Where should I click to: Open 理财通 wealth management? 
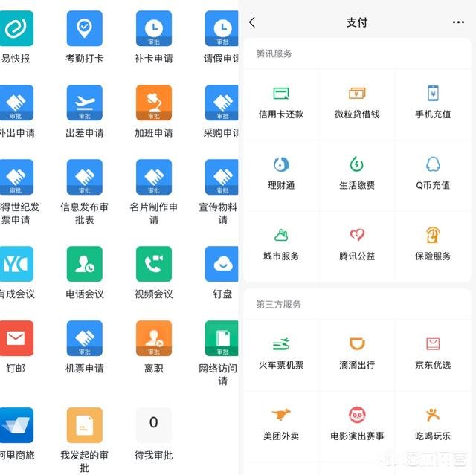pyautogui.click(x=281, y=175)
